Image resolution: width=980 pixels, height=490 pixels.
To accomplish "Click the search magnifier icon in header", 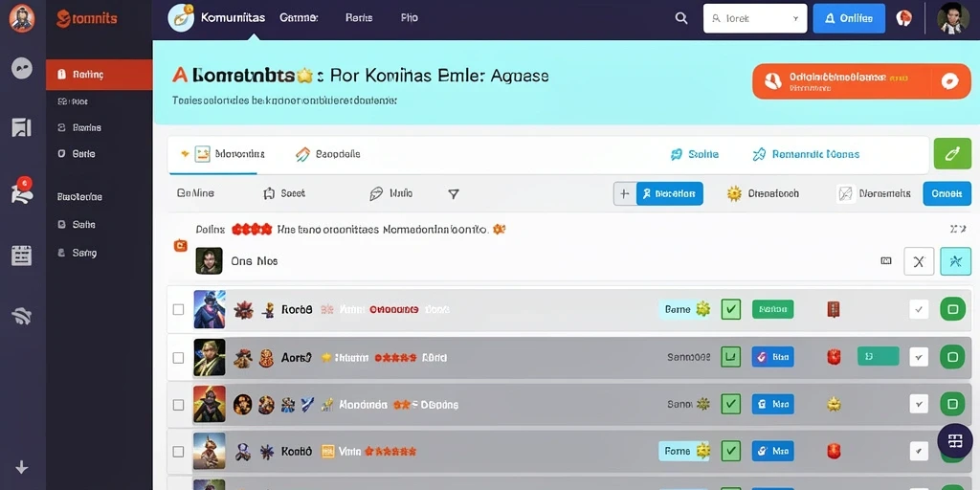I will 681,18.
